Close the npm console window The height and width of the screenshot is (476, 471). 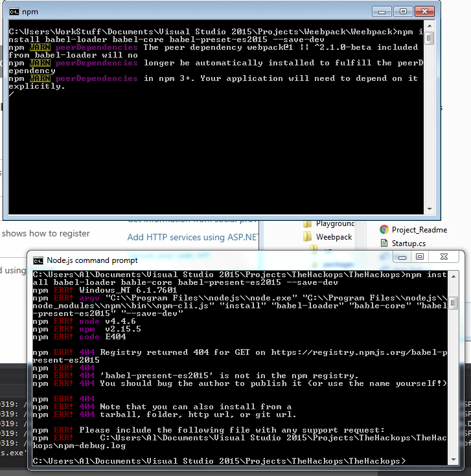coord(424,12)
